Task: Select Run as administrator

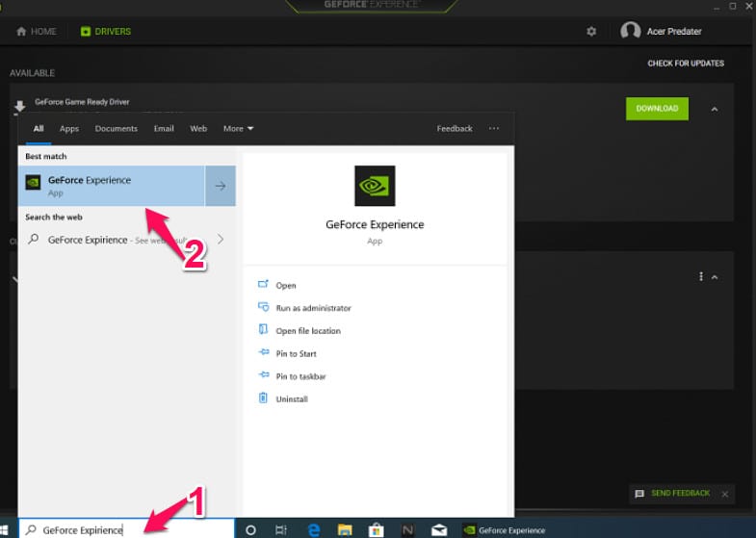Action: pyautogui.click(x=313, y=308)
